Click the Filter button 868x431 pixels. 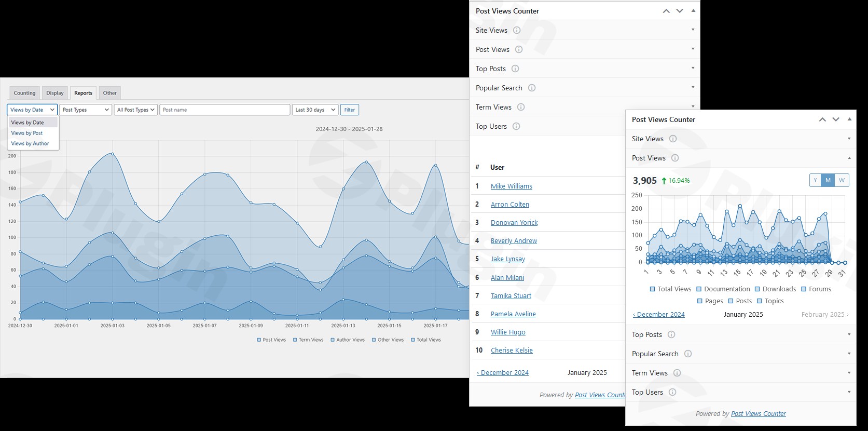[350, 110]
